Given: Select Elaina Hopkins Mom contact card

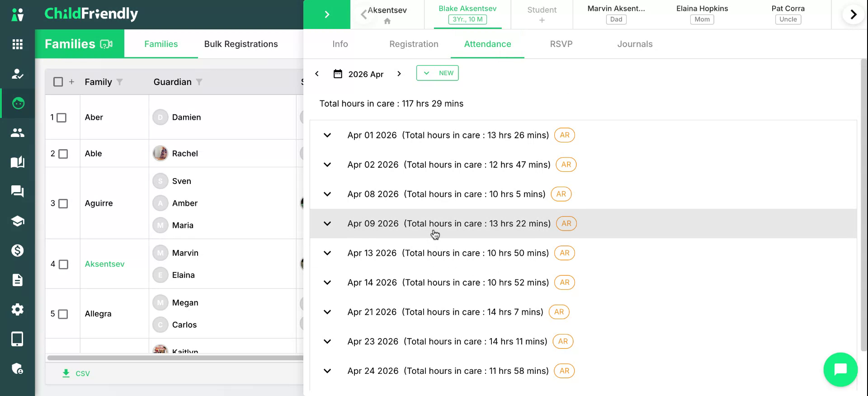Looking at the screenshot, I should [x=702, y=14].
